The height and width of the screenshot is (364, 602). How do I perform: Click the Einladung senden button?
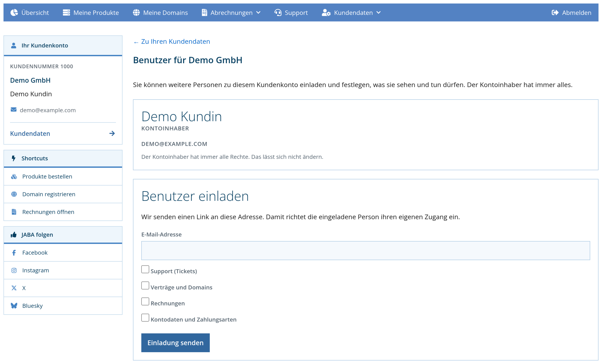point(175,343)
